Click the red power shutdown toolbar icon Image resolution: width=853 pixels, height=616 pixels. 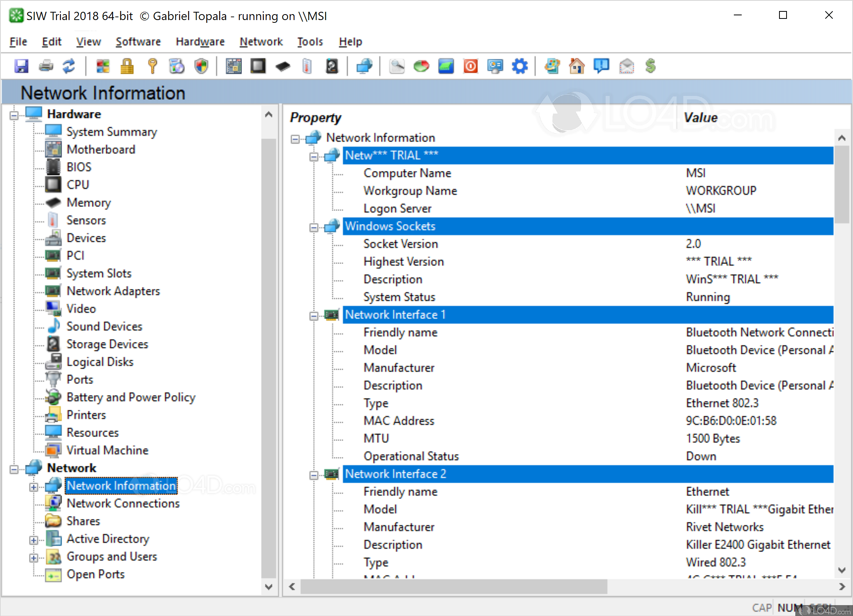point(470,66)
